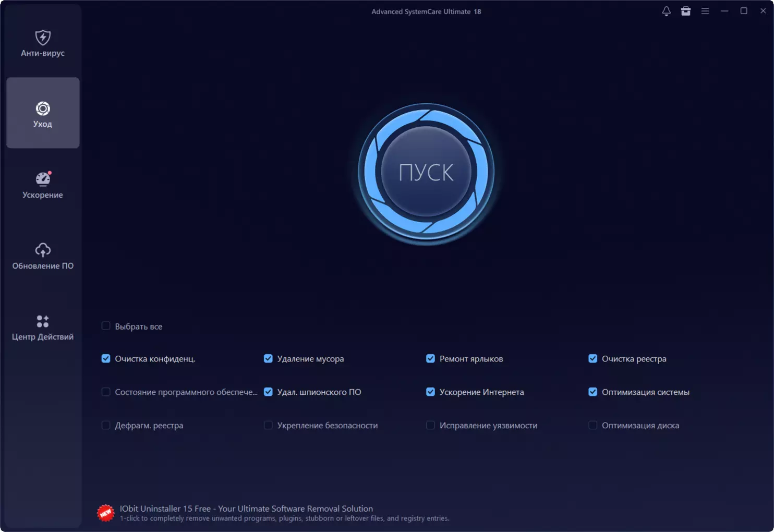Image resolution: width=774 pixels, height=532 pixels.
Task: Minimize the Advanced SystemCare window
Action: point(724,11)
